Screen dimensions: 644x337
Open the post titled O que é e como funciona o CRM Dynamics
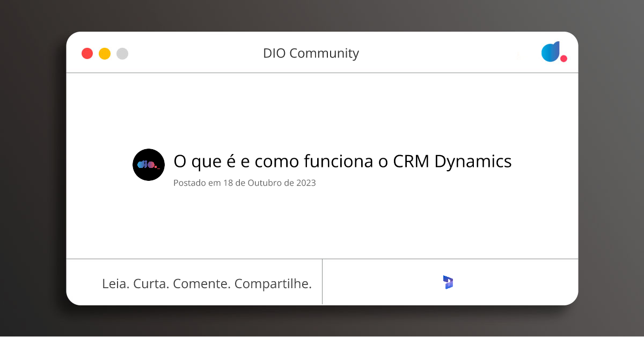(342, 161)
